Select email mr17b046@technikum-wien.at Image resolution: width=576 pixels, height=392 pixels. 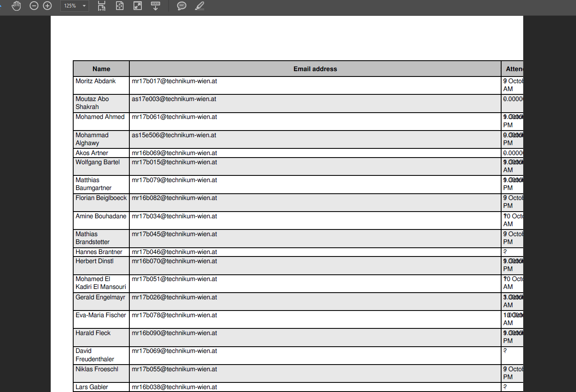pyautogui.click(x=174, y=252)
